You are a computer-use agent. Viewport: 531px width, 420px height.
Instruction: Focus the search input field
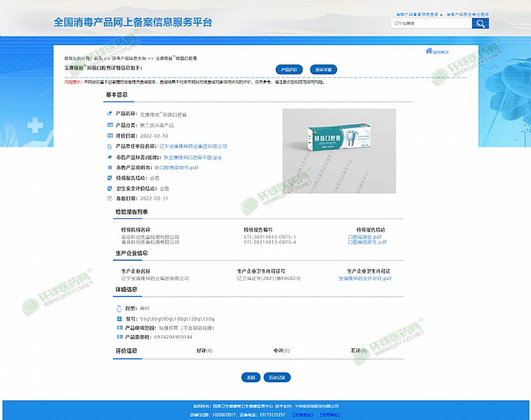coord(431,24)
